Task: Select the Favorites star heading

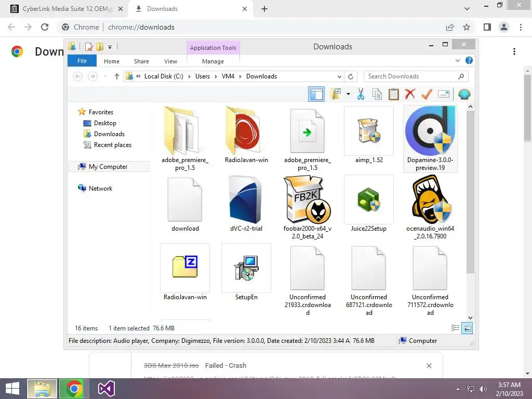Action: coord(101,112)
